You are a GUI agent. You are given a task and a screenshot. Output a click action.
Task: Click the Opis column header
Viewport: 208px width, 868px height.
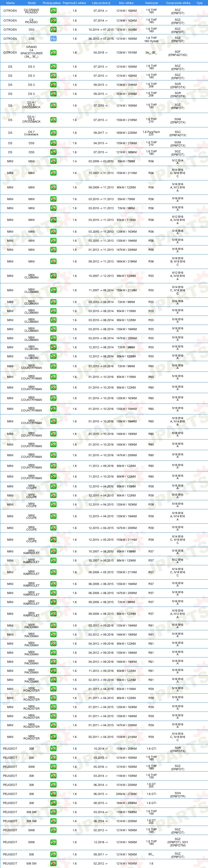coord(199,3)
